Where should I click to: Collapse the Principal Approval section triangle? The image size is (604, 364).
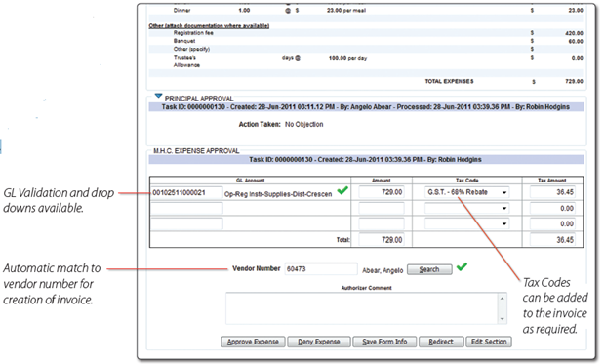coord(158,96)
